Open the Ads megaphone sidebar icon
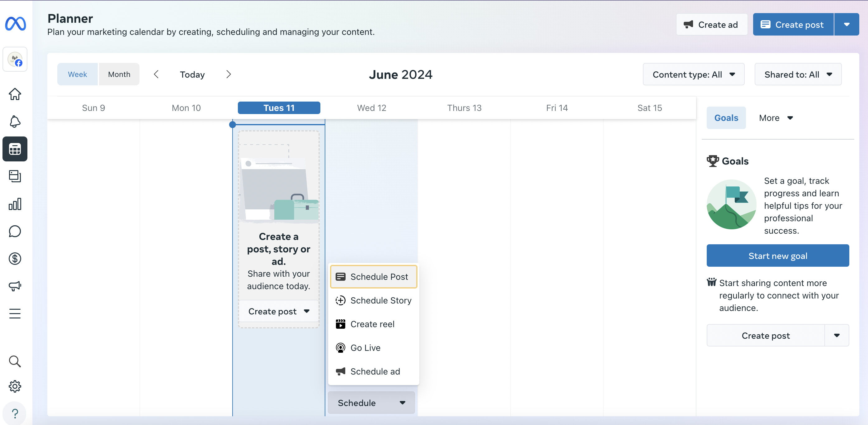Image resolution: width=868 pixels, height=425 pixels. [15, 286]
